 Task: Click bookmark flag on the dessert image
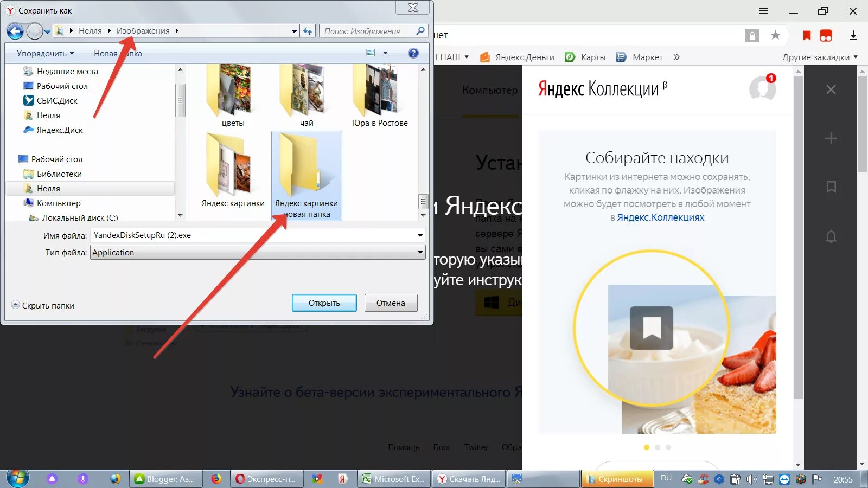point(652,328)
